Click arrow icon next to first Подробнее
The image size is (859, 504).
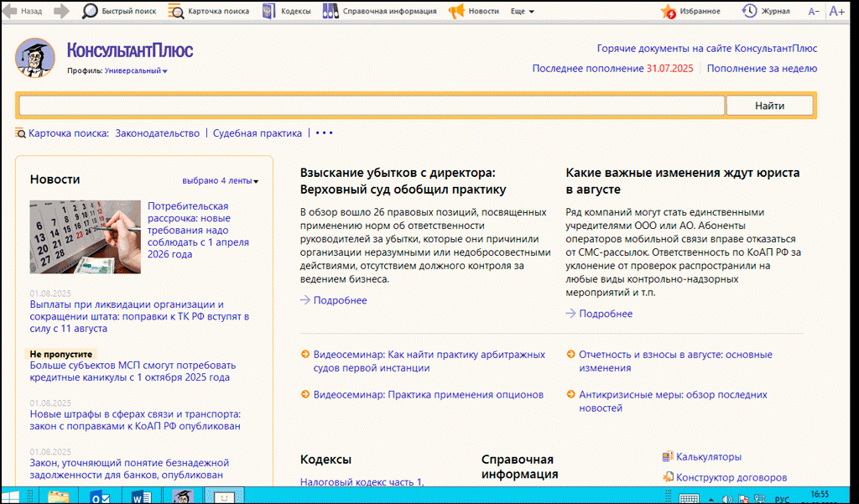coord(305,300)
